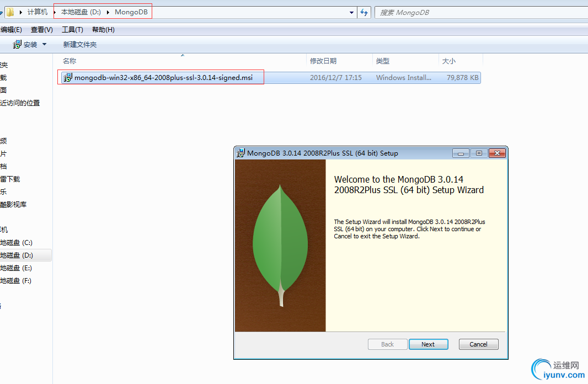The image size is (588, 384).
Task: Click the setup dialog title text
Action: click(x=323, y=153)
